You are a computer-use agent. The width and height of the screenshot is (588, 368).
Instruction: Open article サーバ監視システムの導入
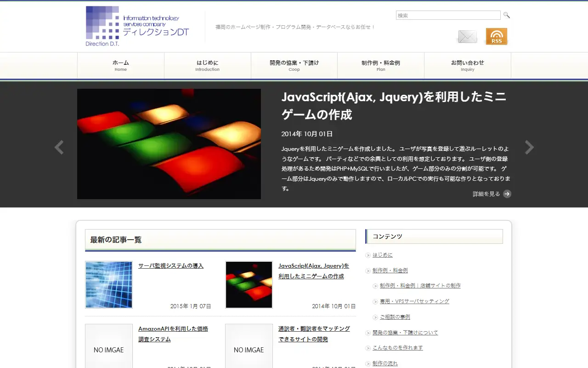pyautogui.click(x=171, y=265)
